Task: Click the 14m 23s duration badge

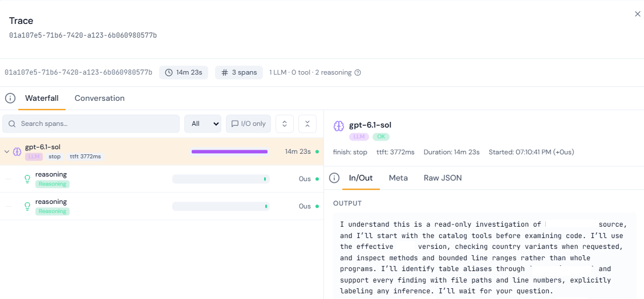Action: 184,72
